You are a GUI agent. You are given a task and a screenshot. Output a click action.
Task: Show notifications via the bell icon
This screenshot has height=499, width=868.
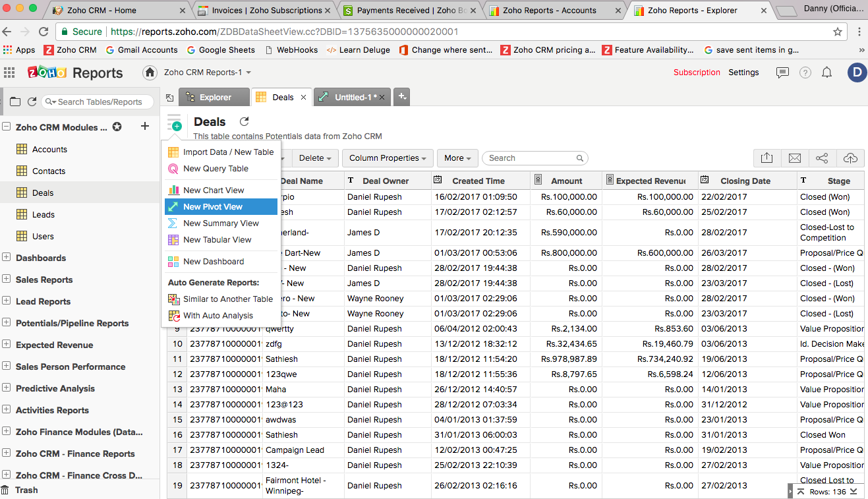pos(826,73)
